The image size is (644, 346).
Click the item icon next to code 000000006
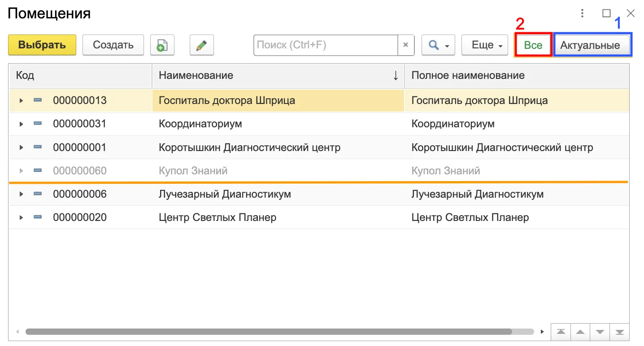click(x=38, y=194)
